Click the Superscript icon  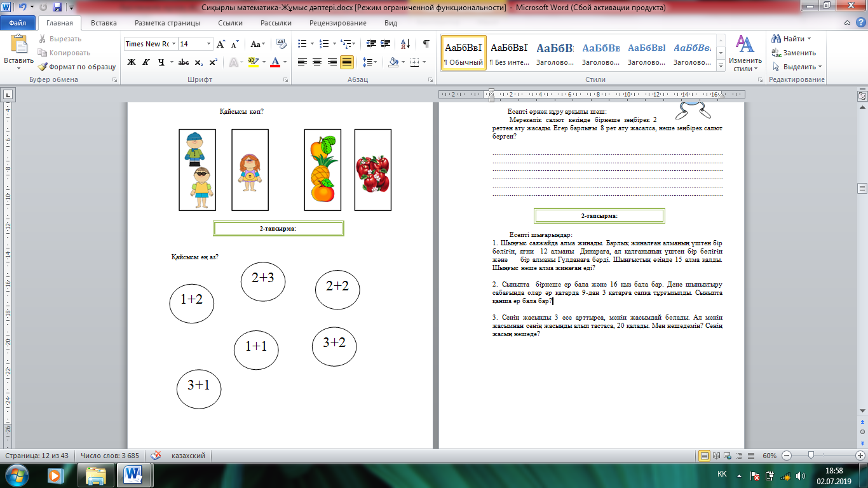[x=213, y=62]
